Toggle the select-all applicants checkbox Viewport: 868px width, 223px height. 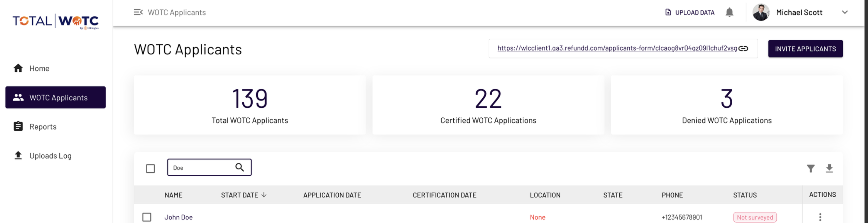pyautogui.click(x=150, y=168)
